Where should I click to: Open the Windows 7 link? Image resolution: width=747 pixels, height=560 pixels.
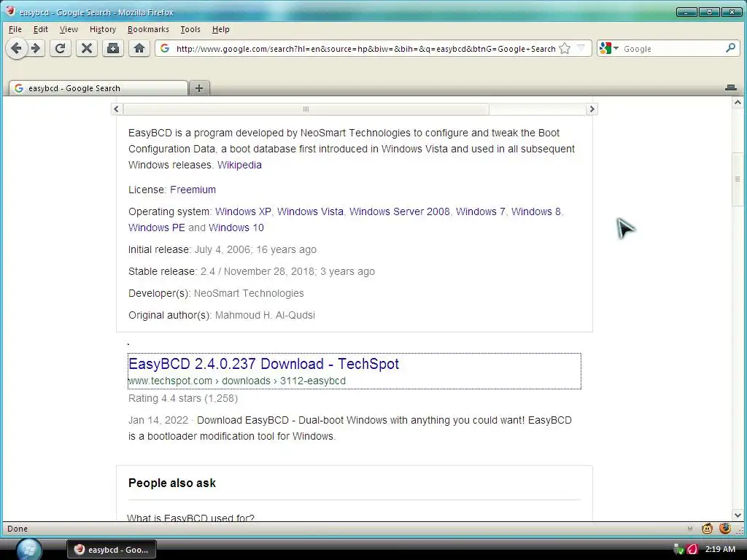tap(480, 211)
